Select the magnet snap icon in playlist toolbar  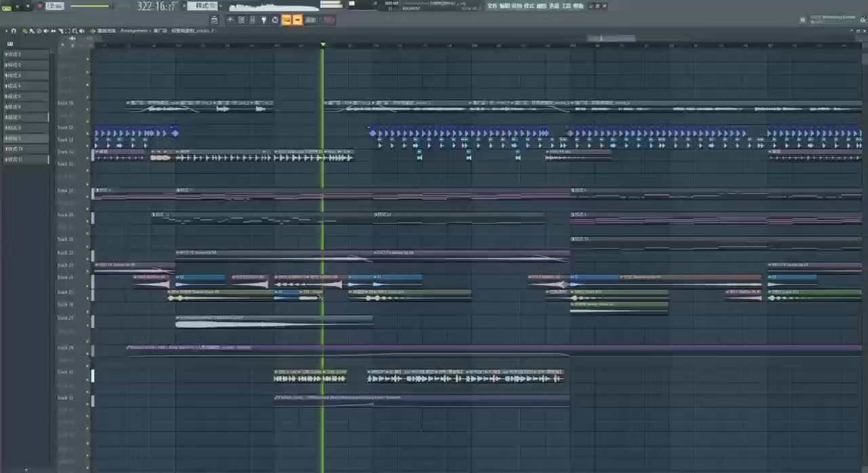pos(14,31)
